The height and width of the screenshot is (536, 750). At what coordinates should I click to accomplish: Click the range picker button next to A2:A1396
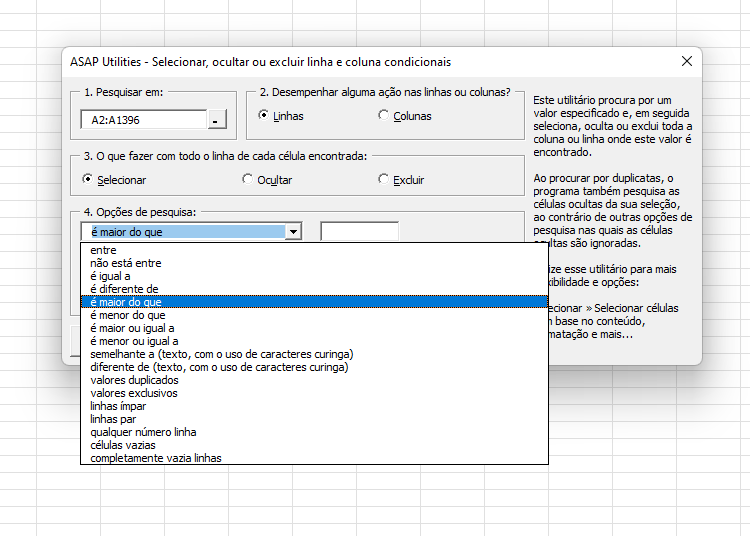coord(217,120)
